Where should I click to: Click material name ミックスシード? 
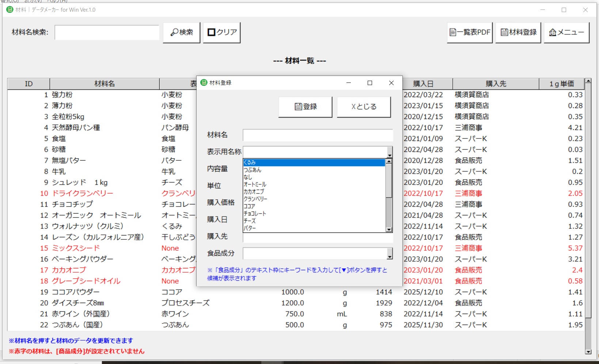76,248
